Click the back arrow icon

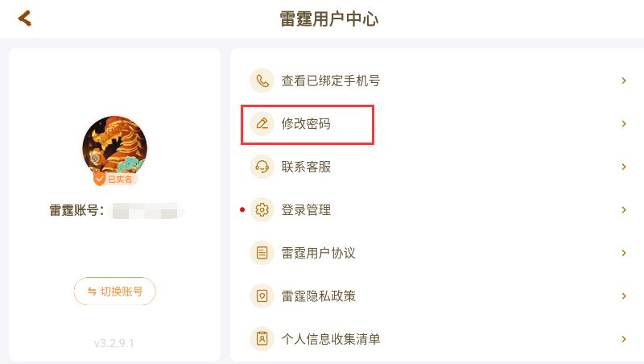25,18
